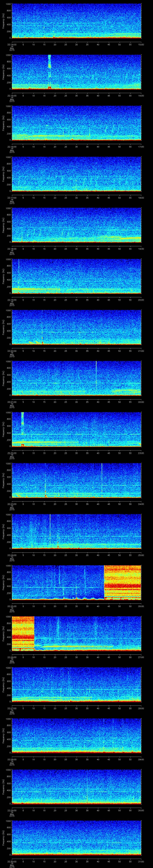Click the "20:00" end time label
153x868 pixels.
(141, 300)
